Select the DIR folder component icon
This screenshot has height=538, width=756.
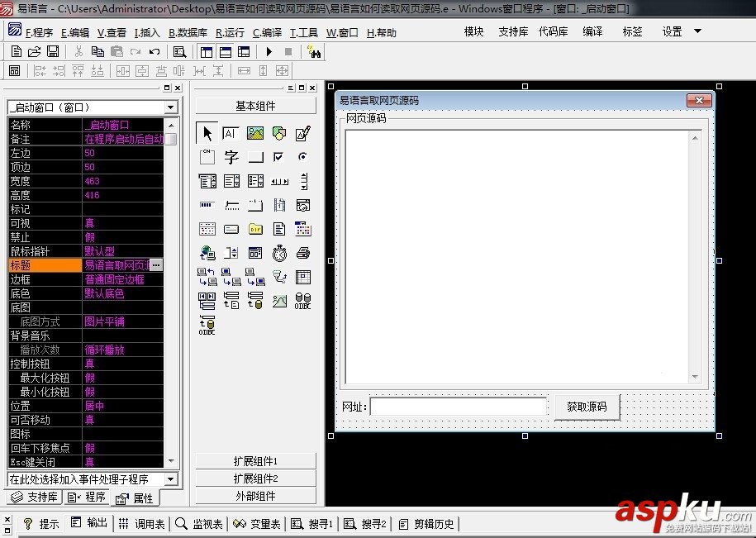[255, 229]
